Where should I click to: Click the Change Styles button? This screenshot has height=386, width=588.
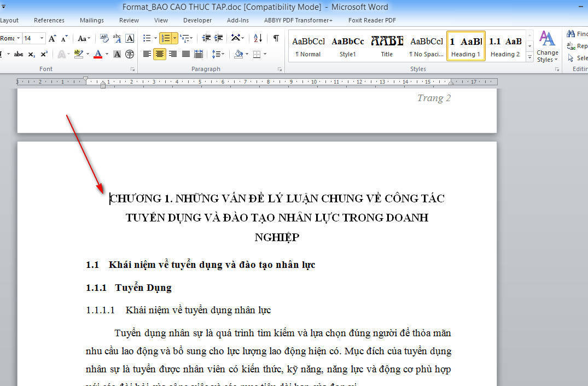tap(547, 47)
